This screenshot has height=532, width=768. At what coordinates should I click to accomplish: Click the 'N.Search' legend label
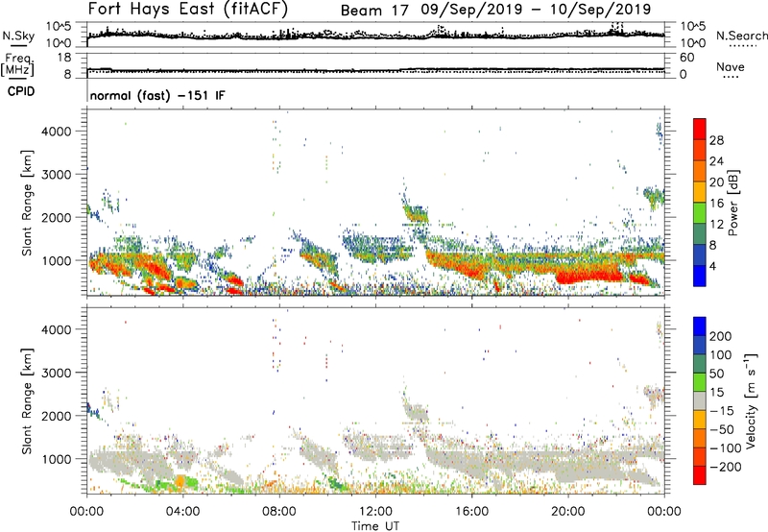pos(741,36)
